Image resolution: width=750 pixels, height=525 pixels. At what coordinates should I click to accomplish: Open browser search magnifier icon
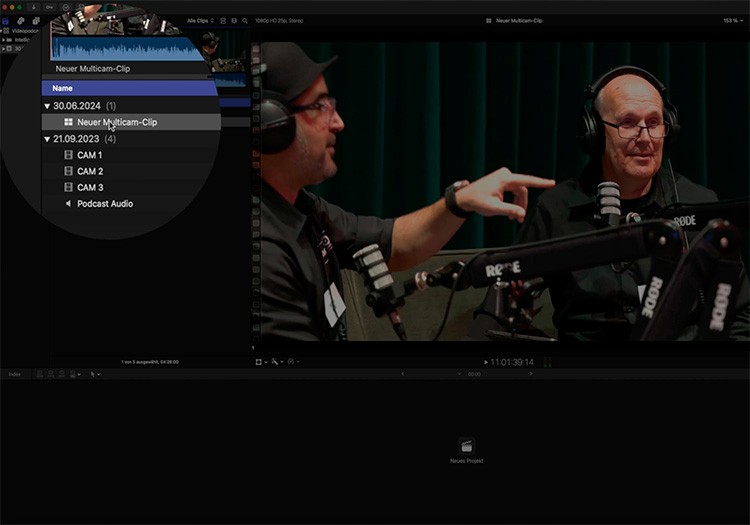(245, 21)
